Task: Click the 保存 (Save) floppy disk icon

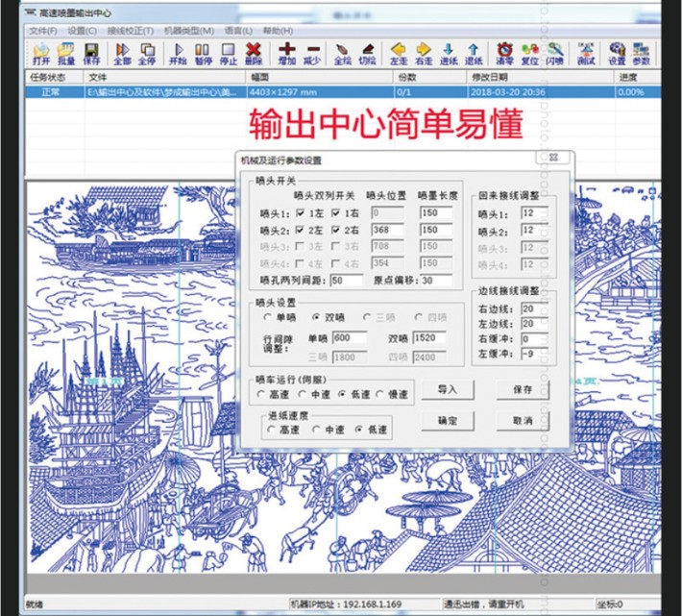Action: [91, 53]
